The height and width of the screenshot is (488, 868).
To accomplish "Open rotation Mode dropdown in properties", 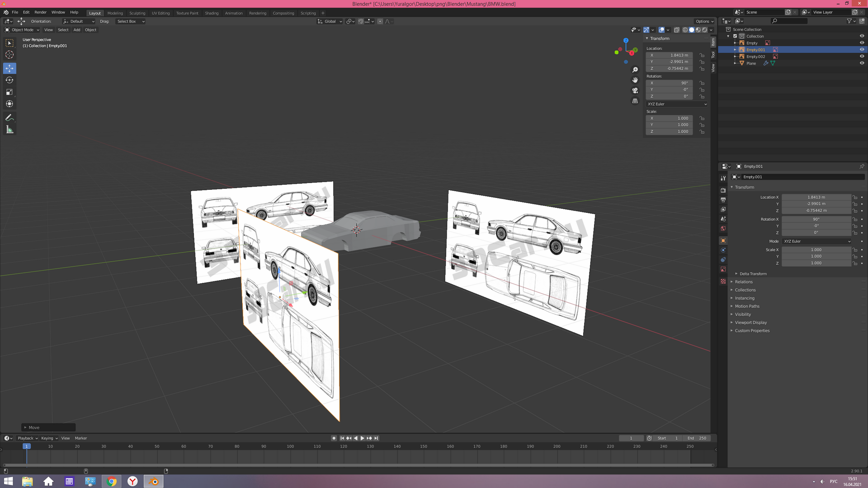I will coord(816,241).
